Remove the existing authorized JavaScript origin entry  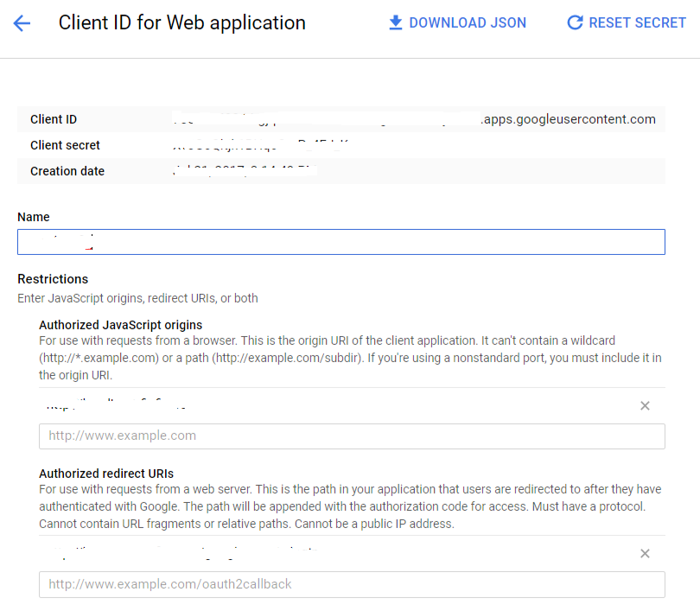(x=645, y=405)
